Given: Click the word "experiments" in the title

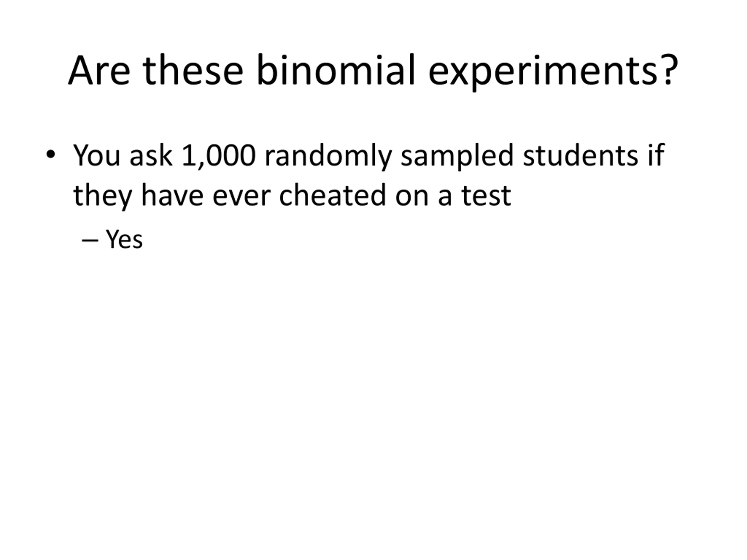Looking at the screenshot, I should [x=543, y=71].
